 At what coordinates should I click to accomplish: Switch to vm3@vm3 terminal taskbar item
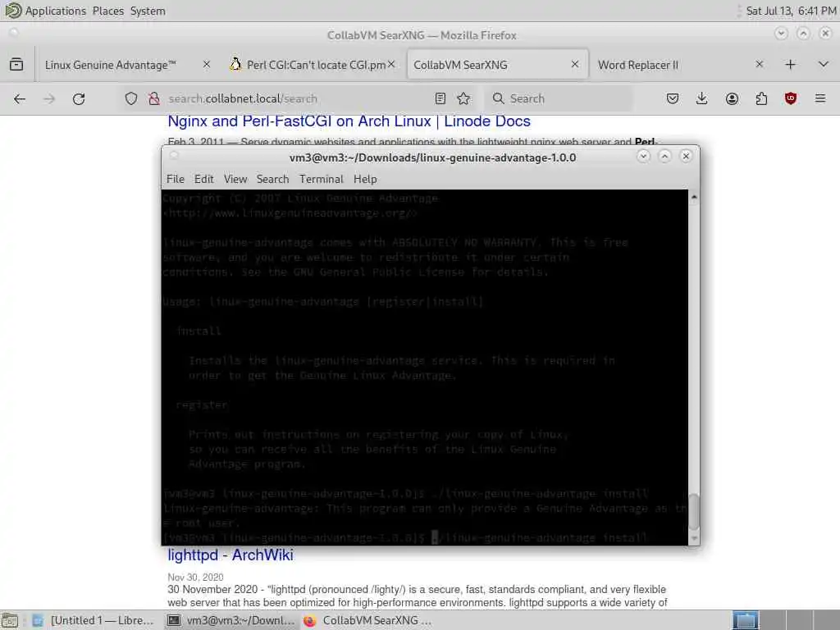pyautogui.click(x=231, y=620)
